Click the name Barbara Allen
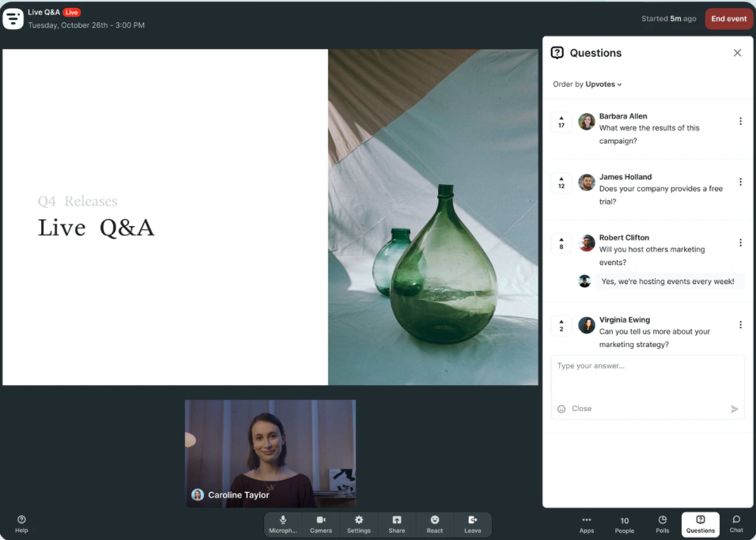Image resolution: width=756 pixels, height=540 pixels. tap(623, 116)
